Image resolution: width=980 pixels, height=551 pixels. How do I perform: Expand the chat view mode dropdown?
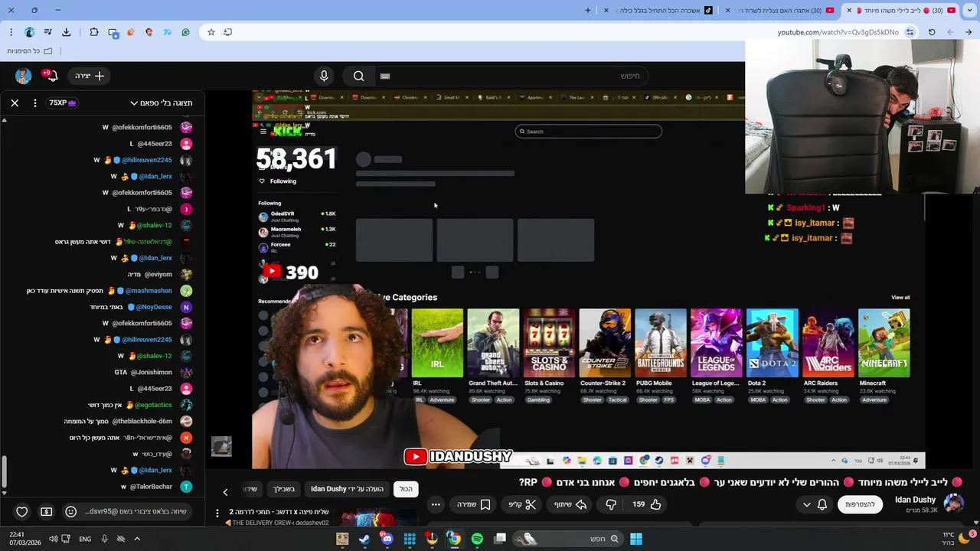[x=161, y=103]
